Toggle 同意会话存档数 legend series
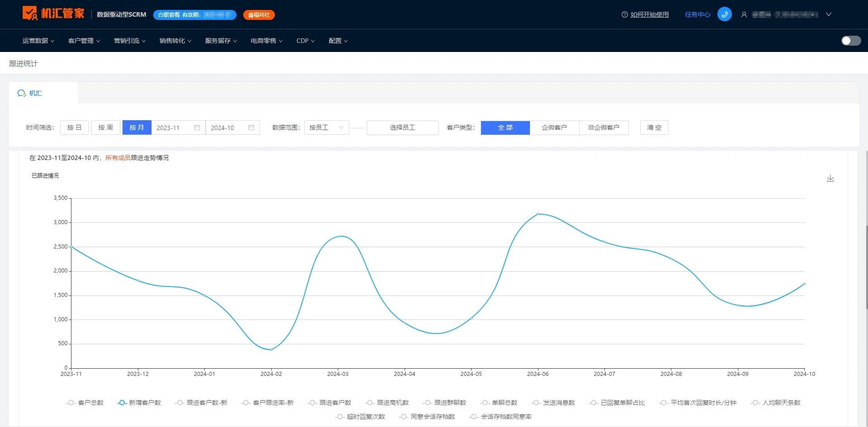 (x=427, y=417)
